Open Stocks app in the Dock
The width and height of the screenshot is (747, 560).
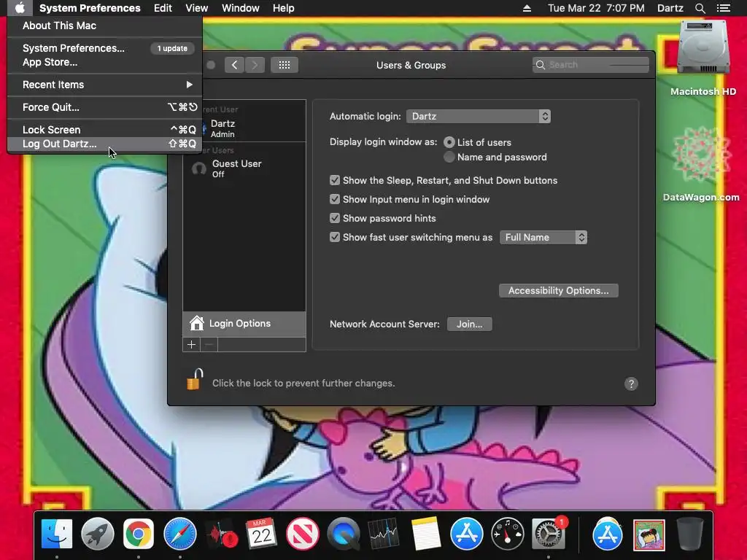click(x=384, y=534)
